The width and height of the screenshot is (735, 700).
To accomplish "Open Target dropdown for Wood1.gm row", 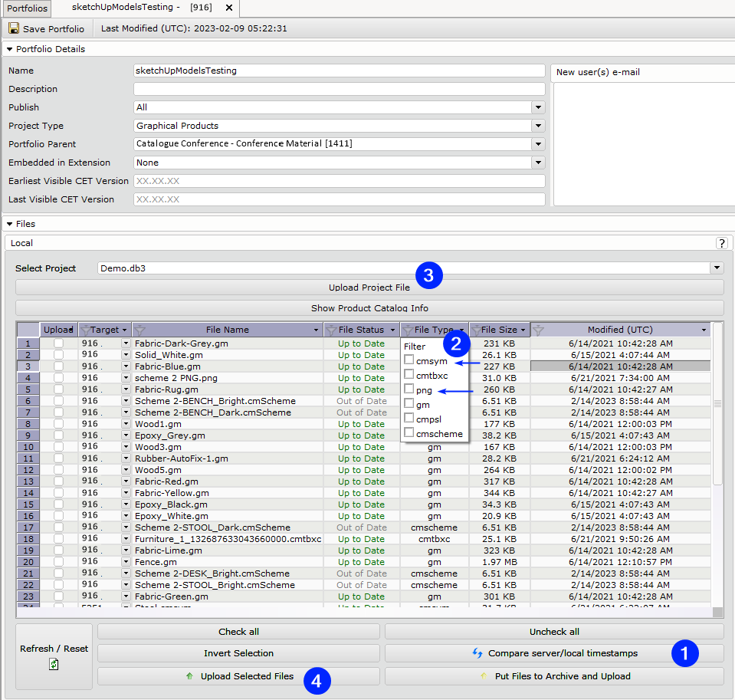I will tap(126, 424).
